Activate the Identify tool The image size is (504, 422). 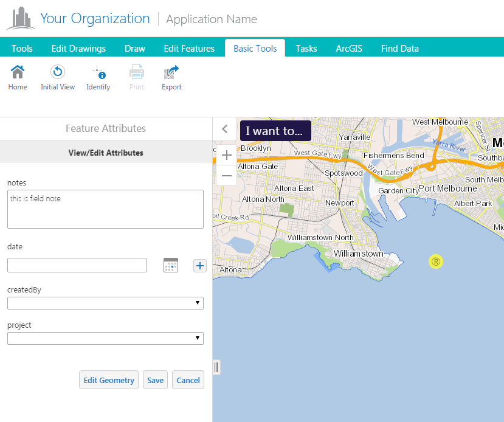[x=98, y=72]
